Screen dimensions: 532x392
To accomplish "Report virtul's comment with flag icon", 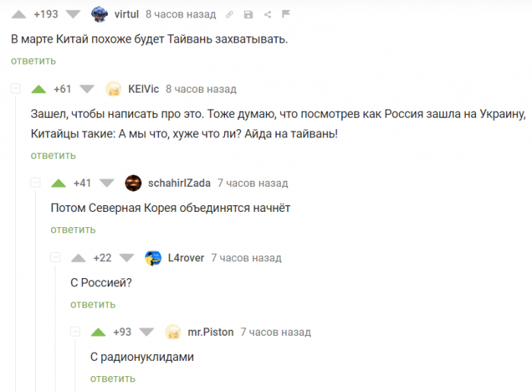I will pyautogui.click(x=285, y=14).
